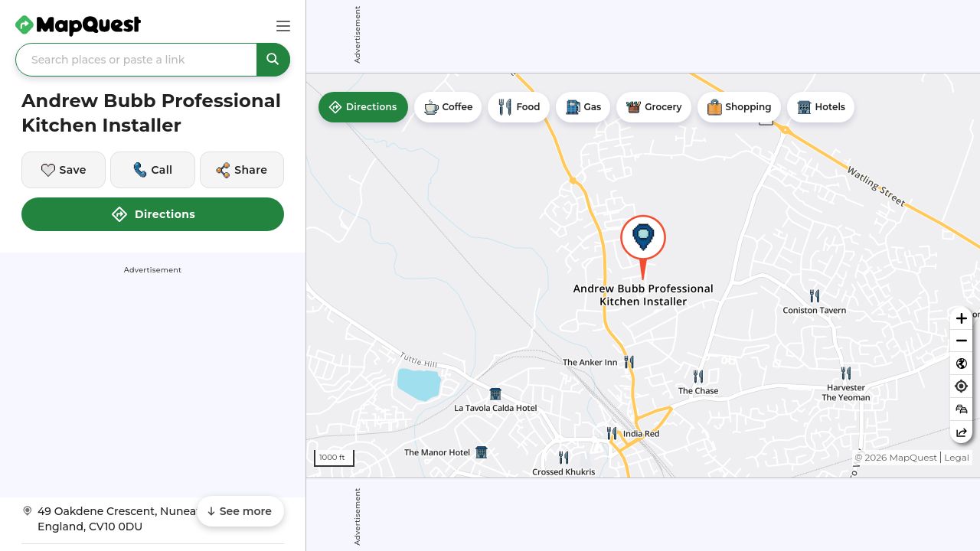Click the Tuttle Hill road label
Viewport: 980px width, 551px height.
click(x=418, y=359)
